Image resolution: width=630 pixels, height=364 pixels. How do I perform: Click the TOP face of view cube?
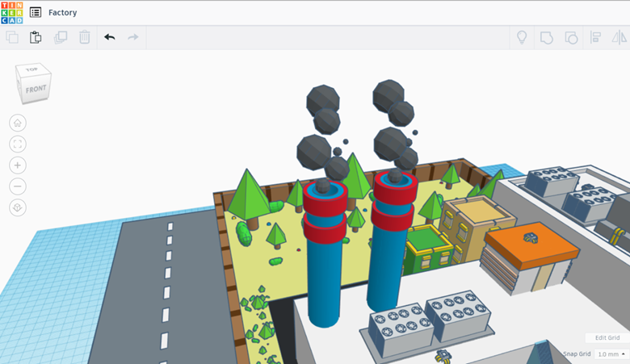coord(31,69)
